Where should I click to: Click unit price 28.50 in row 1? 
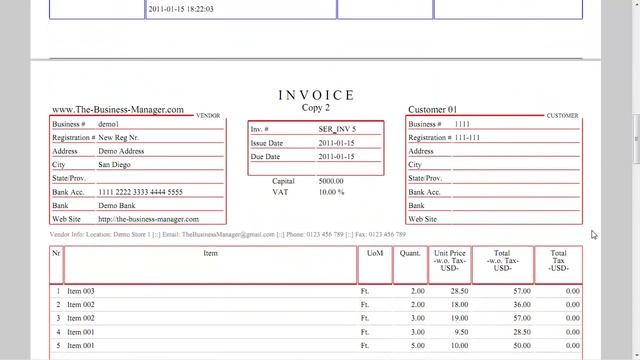[x=460, y=291]
